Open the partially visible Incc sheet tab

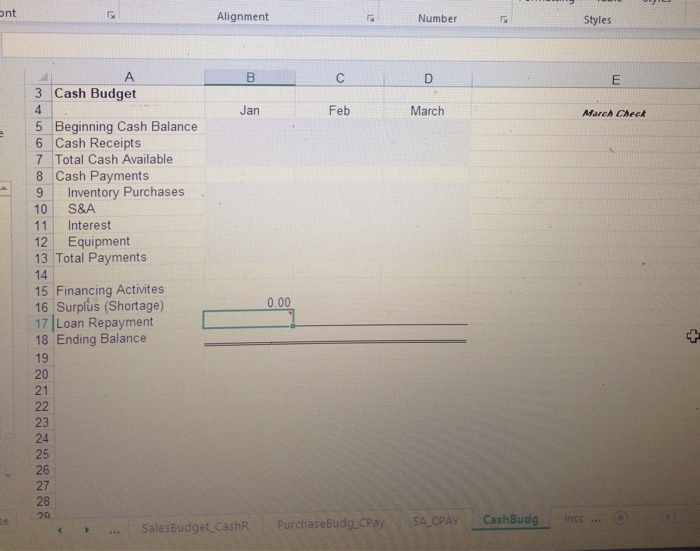point(574,518)
